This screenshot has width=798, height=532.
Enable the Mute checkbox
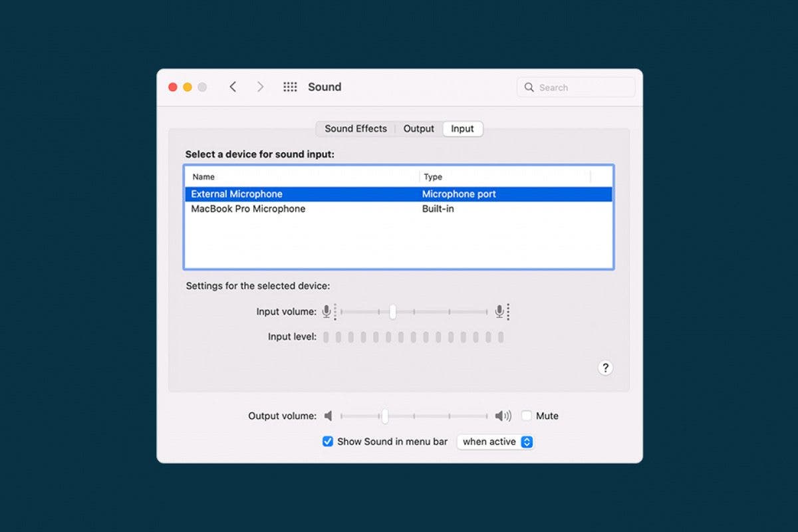[527, 416]
